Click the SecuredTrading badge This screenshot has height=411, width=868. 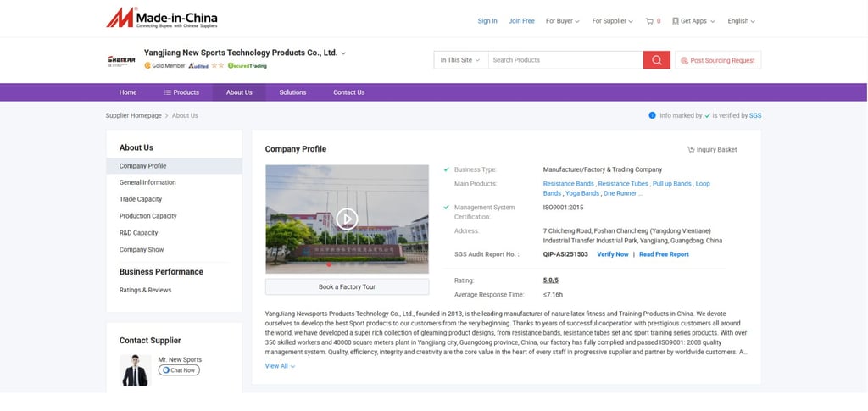[247, 66]
